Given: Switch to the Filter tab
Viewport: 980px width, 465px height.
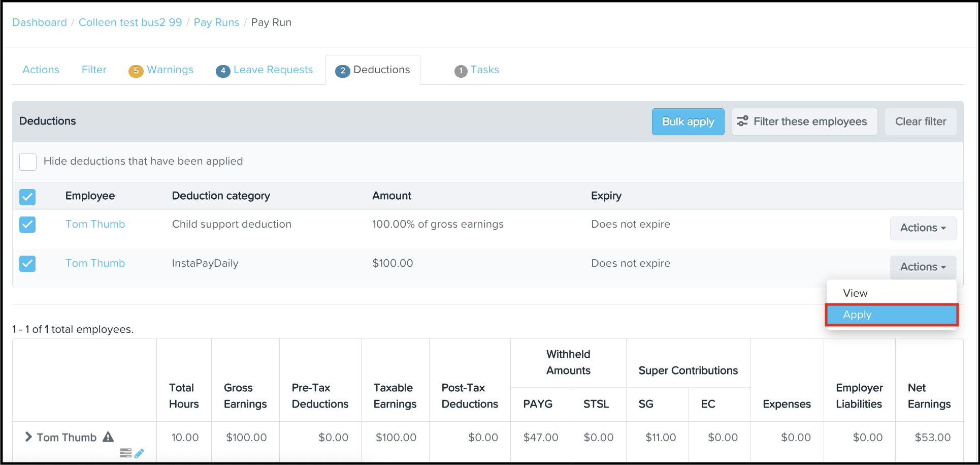Looking at the screenshot, I should [94, 70].
